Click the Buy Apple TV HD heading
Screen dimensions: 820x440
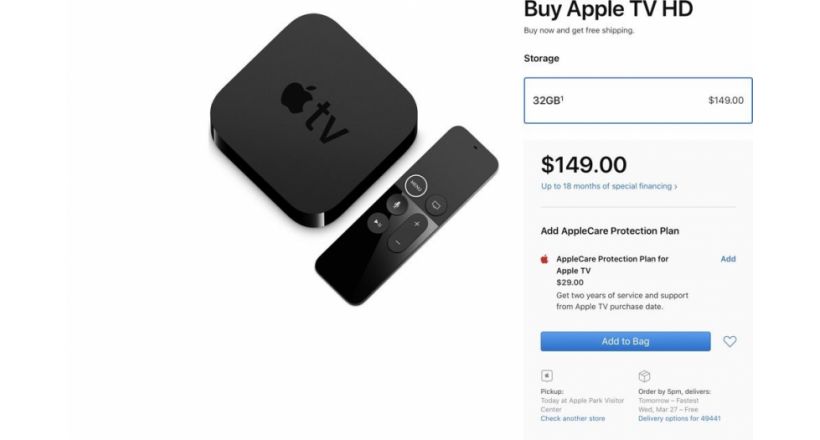608,9
